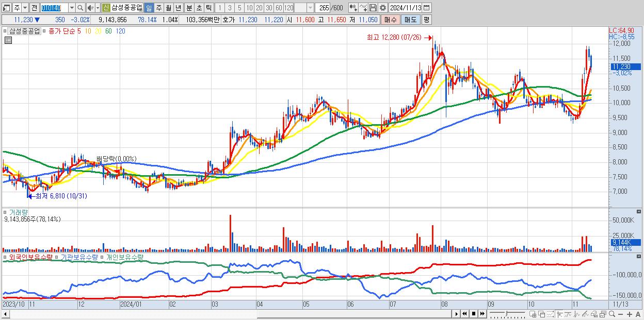Click the chart image capture icon
The height and width of the screenshot is (320, 644).
tap(603, 314)
